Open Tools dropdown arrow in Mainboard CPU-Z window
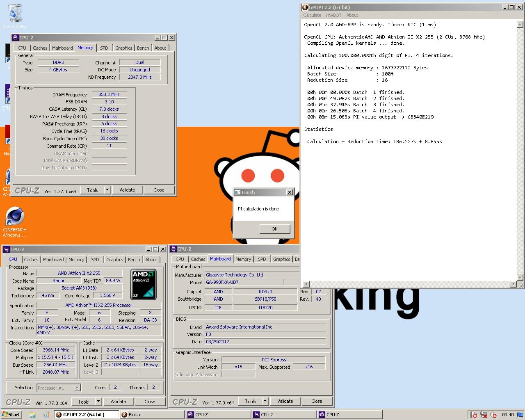 coord(265,401)
